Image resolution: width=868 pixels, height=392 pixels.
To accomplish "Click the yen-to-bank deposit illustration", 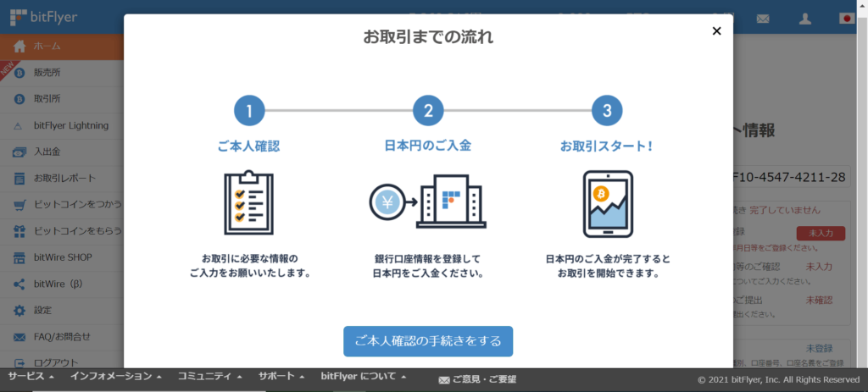I will click(x=428, y=202).
